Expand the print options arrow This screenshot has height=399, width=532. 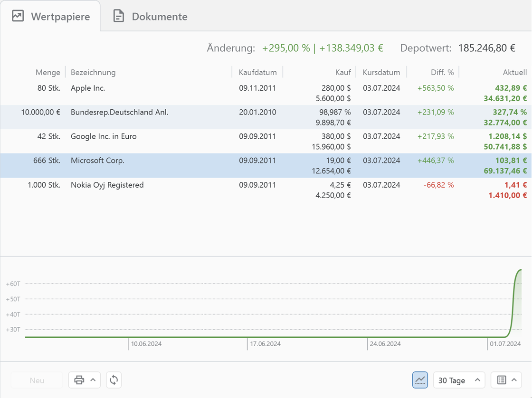(x=93, y=380)
